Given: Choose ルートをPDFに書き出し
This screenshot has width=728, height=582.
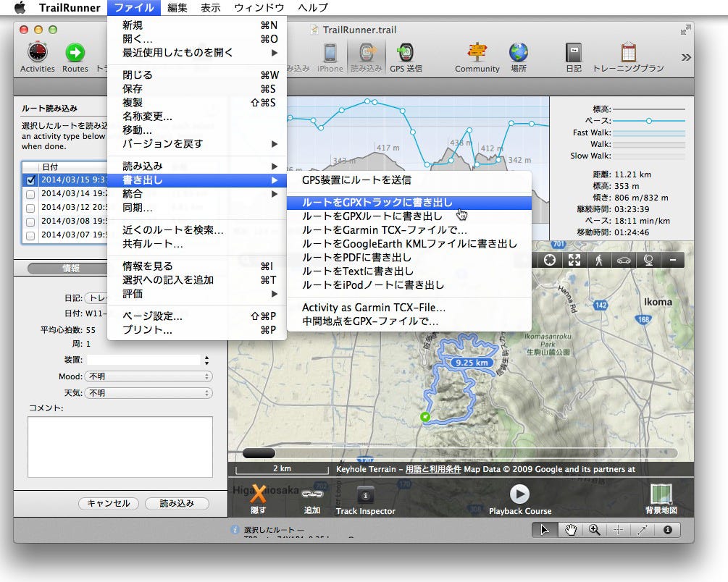Looking at the screenshot, I should tap(409, 258).
